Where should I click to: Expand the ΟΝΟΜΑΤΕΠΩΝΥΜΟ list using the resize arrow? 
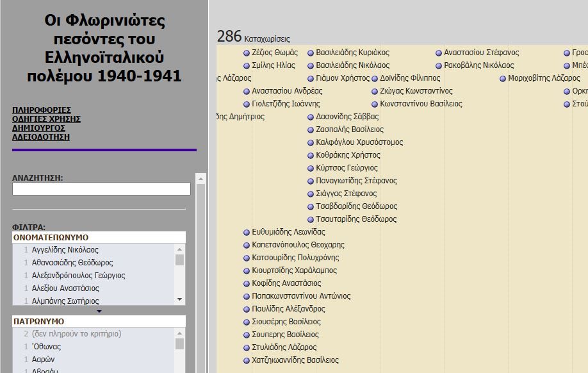pos(99,311)
